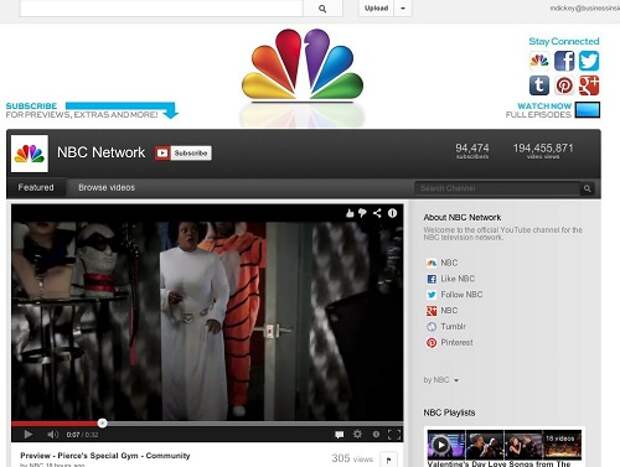
Task: Open Facebook icon under Stay Connected
Action: [x=564, y=61]
